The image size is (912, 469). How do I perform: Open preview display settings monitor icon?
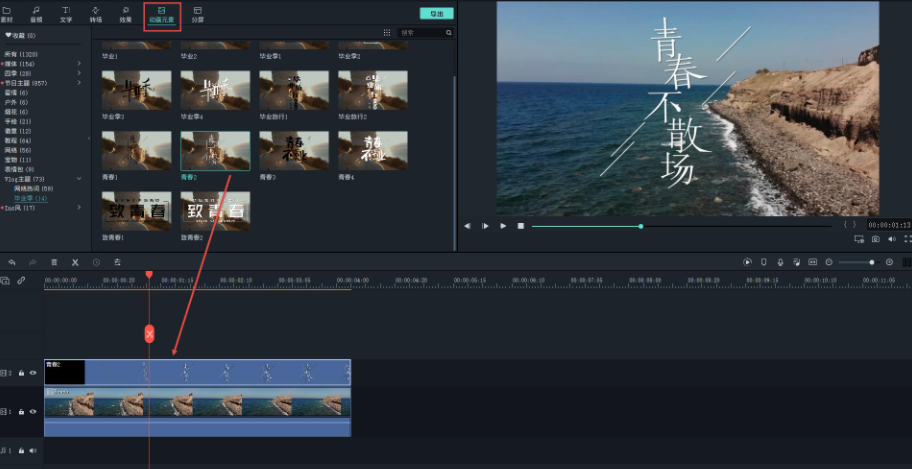(x=859, y=239)
